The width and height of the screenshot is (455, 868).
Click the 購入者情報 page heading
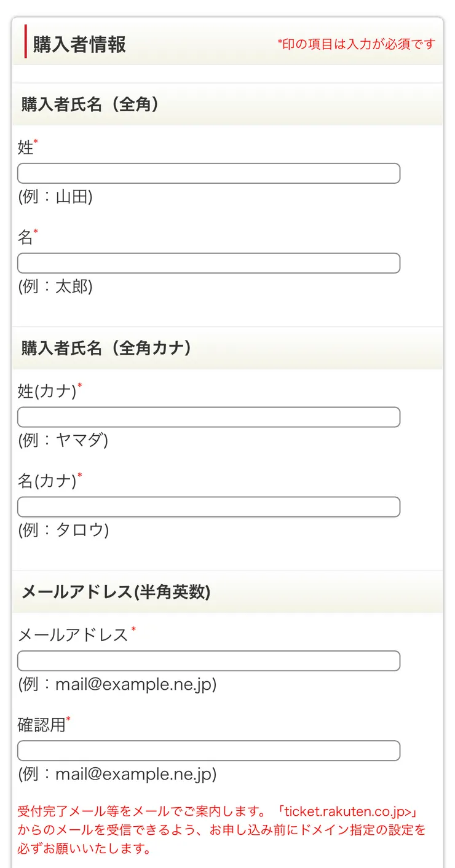coord(79,45)
